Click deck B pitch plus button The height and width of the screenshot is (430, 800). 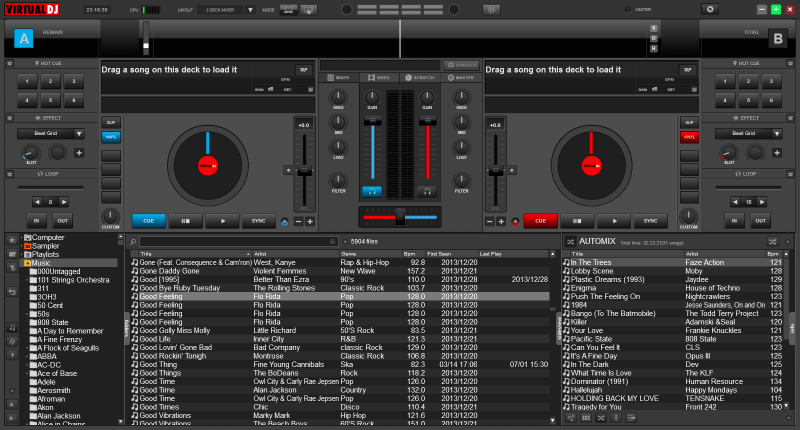(501, 221)
